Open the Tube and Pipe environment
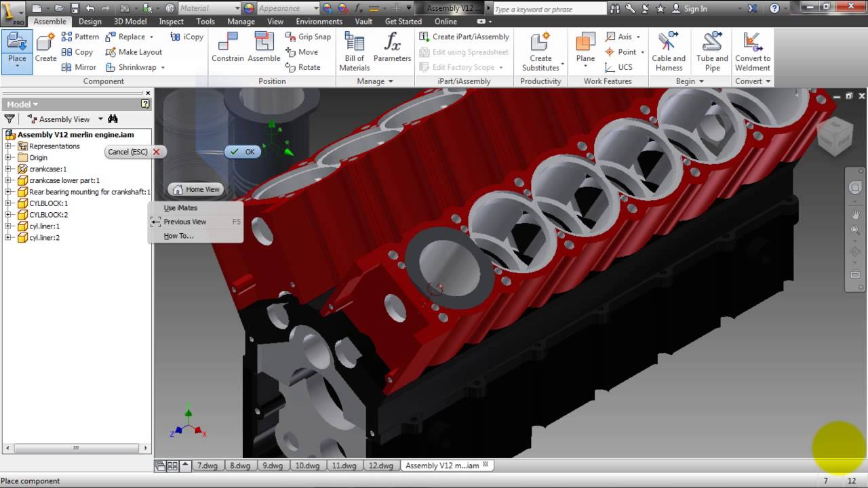This screenshot has width=868, height=488. click(x=712, y=52)
